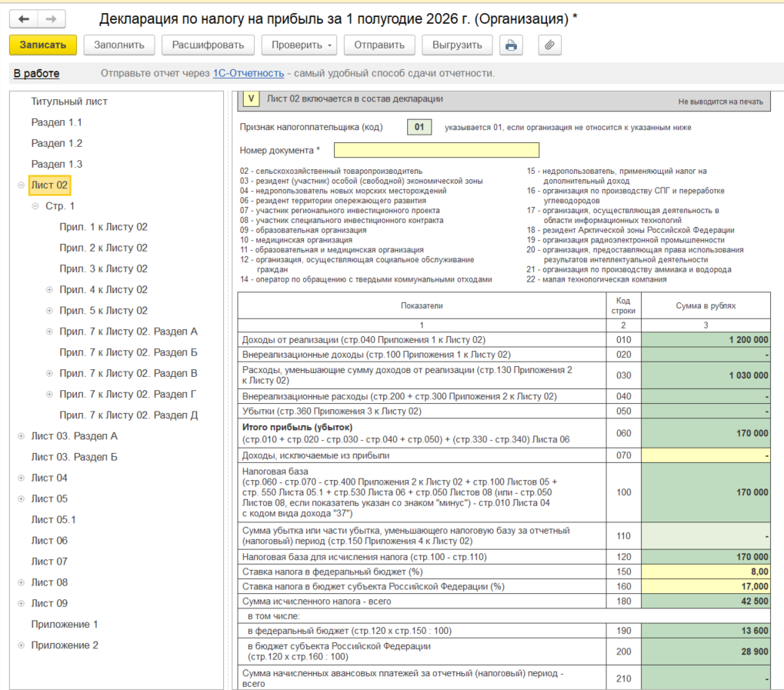
Task: Expand the Приложение 2 node
Action: [x=21, y=645]
